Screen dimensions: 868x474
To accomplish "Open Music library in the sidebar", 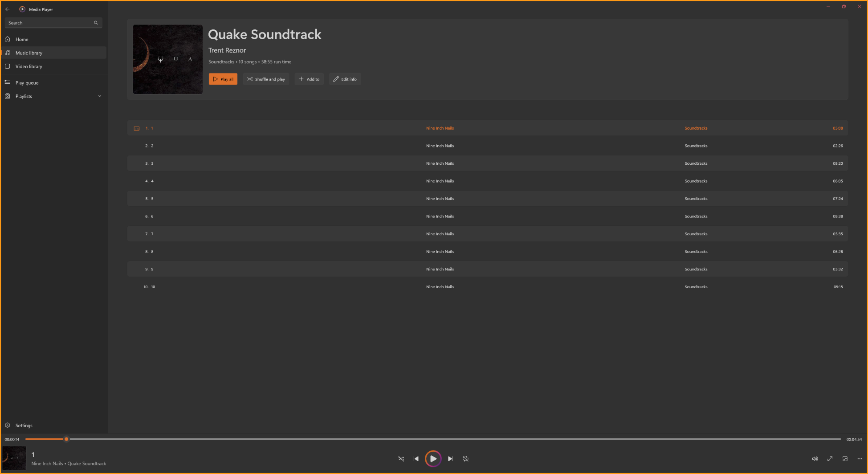I will click(54, 53).
